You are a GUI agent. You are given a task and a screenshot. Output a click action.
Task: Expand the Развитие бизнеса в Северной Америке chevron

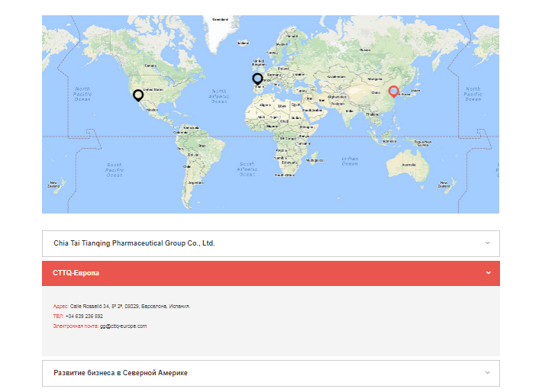[487, 373]
